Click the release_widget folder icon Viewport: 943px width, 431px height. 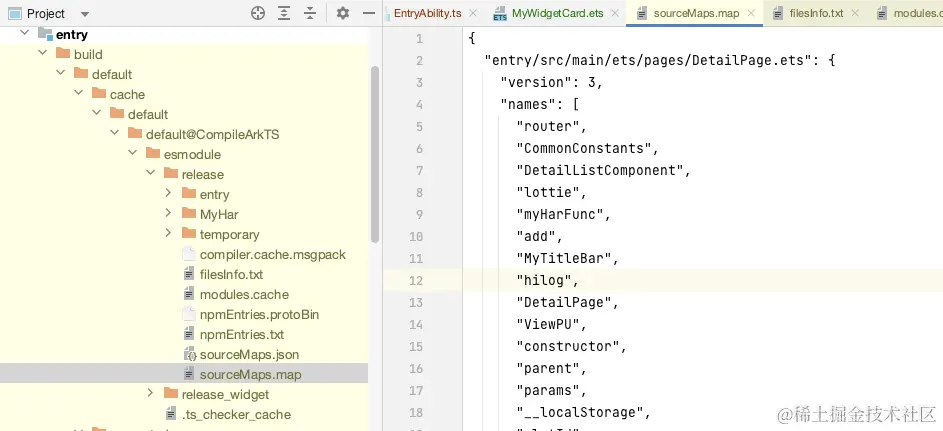coord(171,394)
